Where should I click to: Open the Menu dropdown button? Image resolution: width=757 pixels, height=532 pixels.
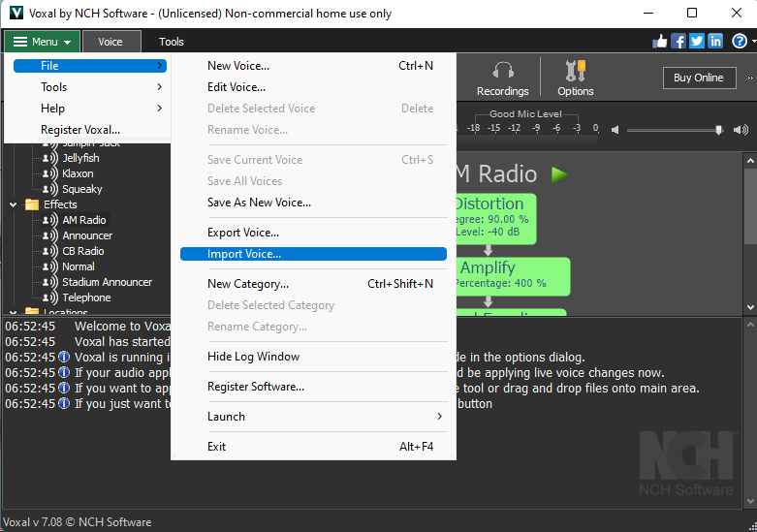click(42, 42)
